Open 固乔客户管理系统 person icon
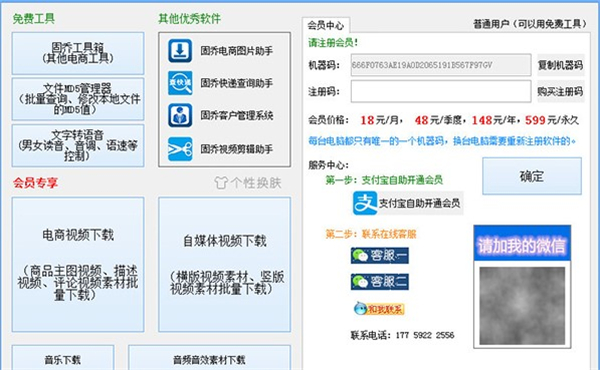The width and height of the screenshot is (600, 370). tap(180, 115)
